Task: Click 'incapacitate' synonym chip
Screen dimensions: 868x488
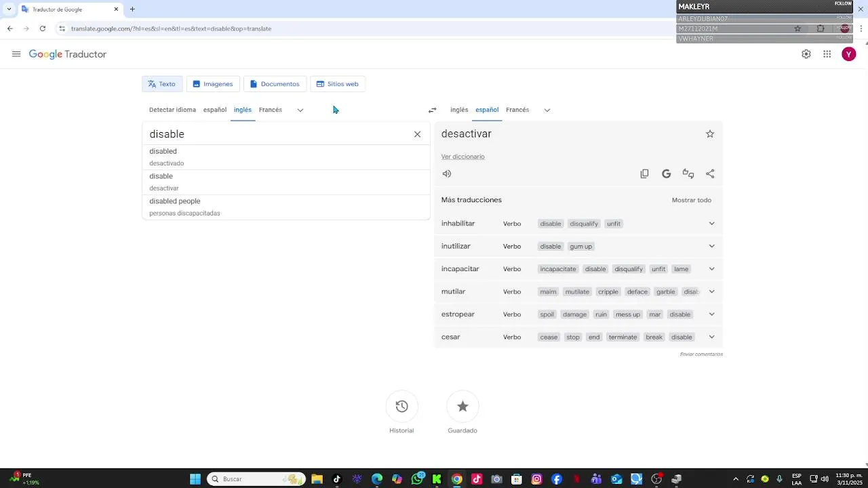Action: pos(558,269)
